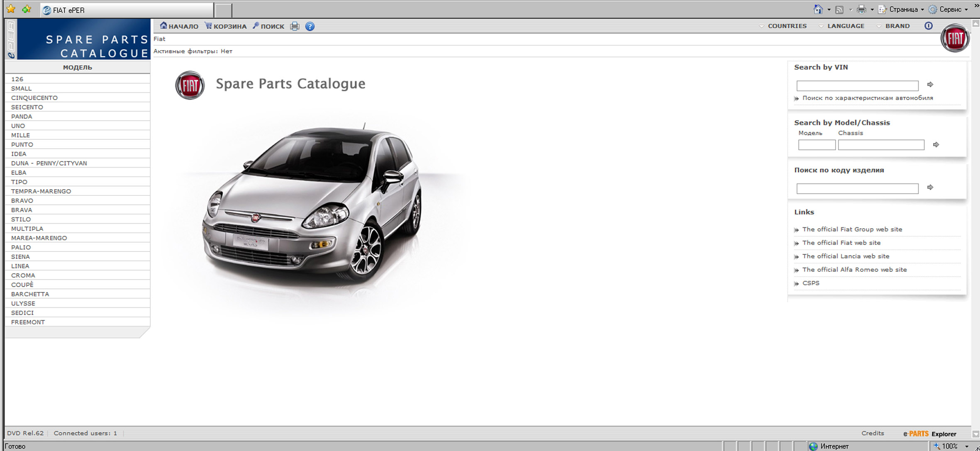Click Fiat logo at top right corner
This screenshot has height=451, width=980.
955,38
